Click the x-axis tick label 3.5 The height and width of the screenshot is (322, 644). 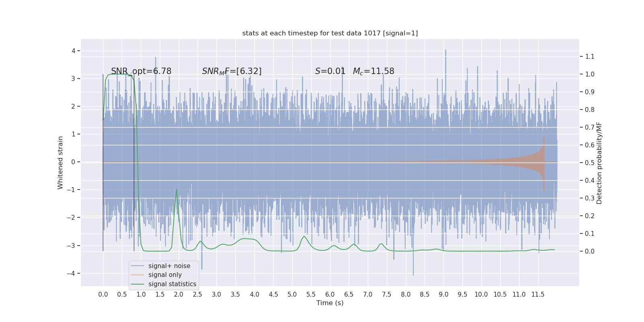(x=235, y=294)
